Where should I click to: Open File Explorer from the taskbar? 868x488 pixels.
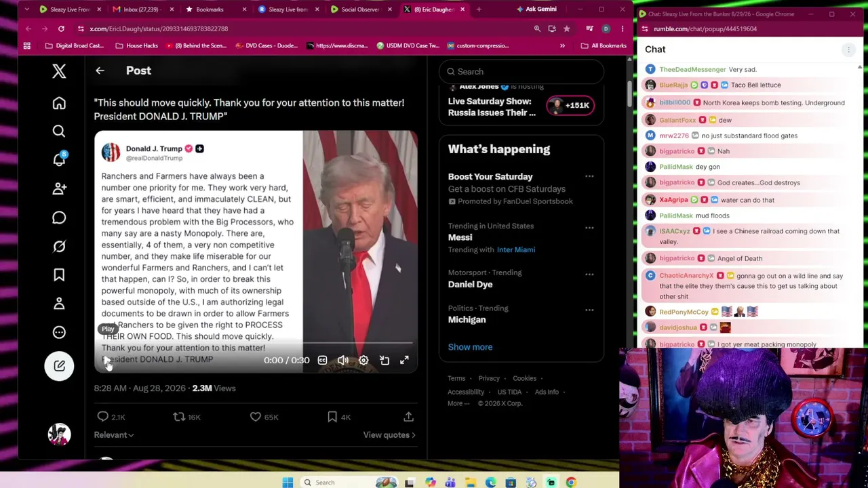coord(470,483)
